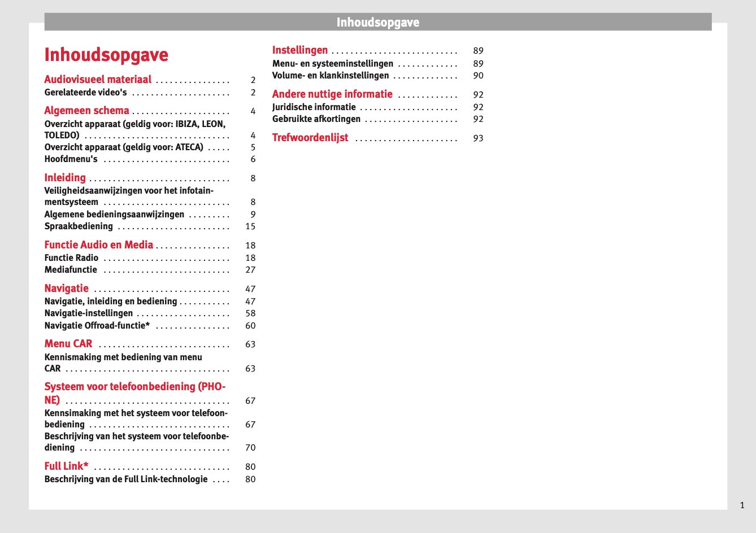This screenshot has width=756, height=533.
Task: Jump to Navigatie Offroad-functie section
Action: [x=97, y=326]
